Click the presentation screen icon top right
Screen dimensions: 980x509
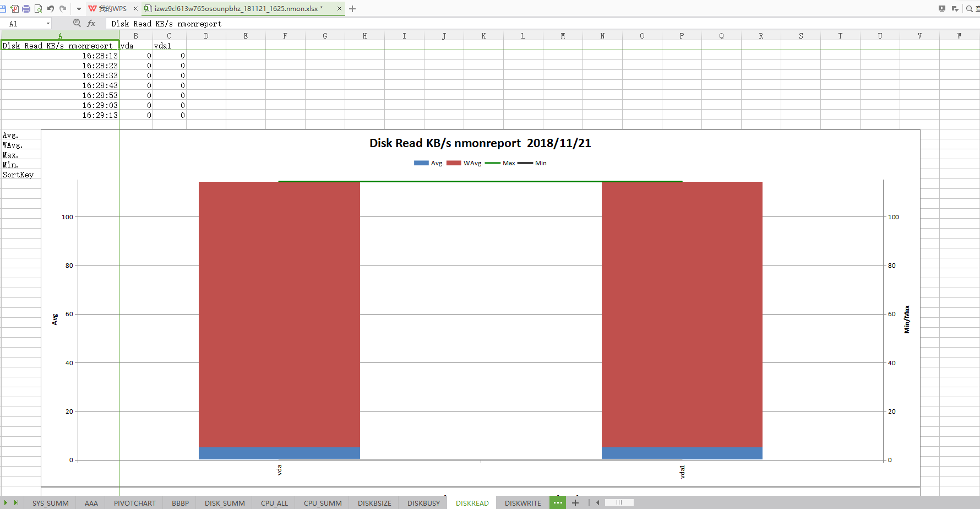point(942,9)
